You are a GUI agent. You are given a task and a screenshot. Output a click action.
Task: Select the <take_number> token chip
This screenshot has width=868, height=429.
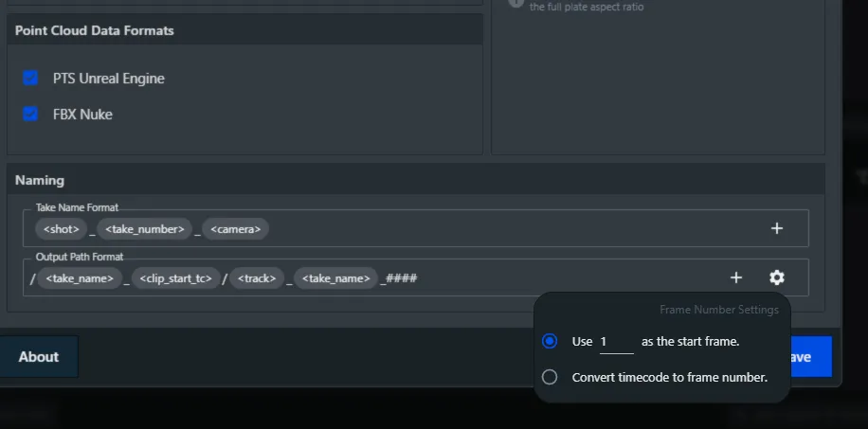(x=144, y=229)
